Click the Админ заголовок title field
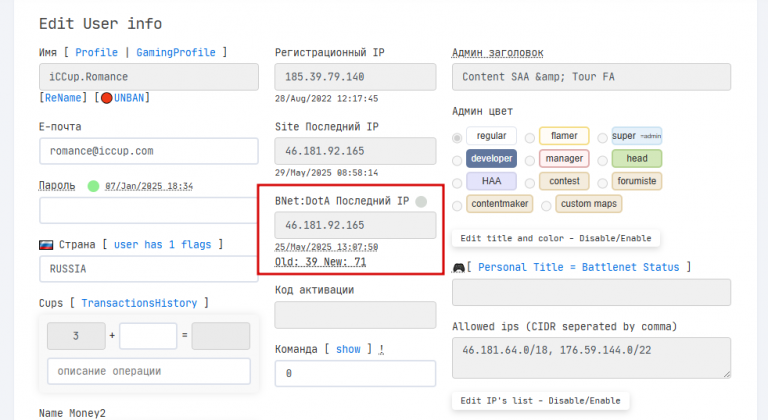The width and height of the screenshot is (768, 420). 591,76
